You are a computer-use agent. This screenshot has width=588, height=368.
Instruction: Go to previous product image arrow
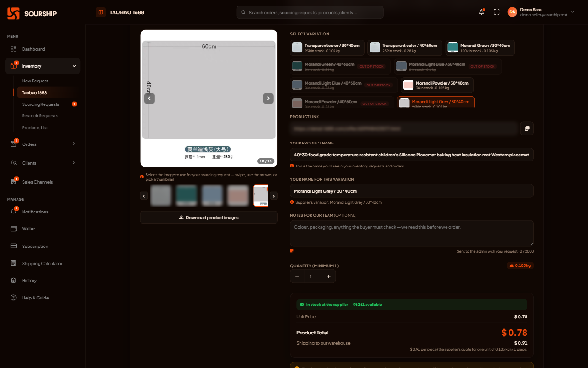coord(149,98)
